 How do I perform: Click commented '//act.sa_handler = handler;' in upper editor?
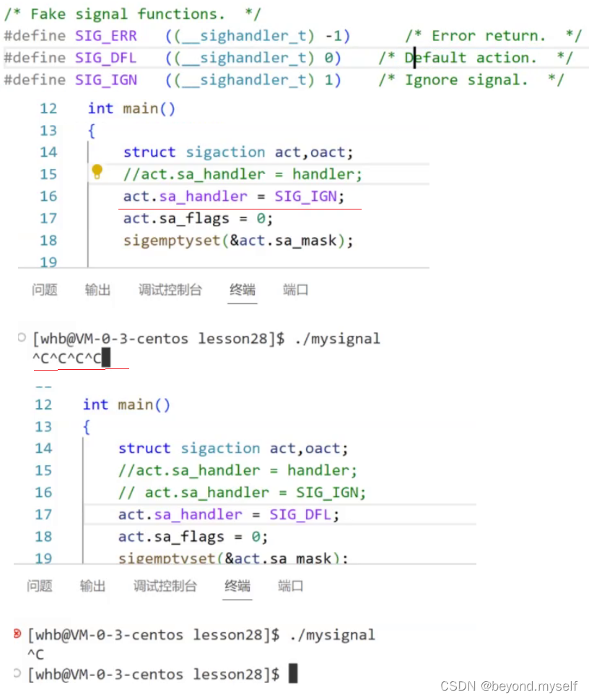243,174
